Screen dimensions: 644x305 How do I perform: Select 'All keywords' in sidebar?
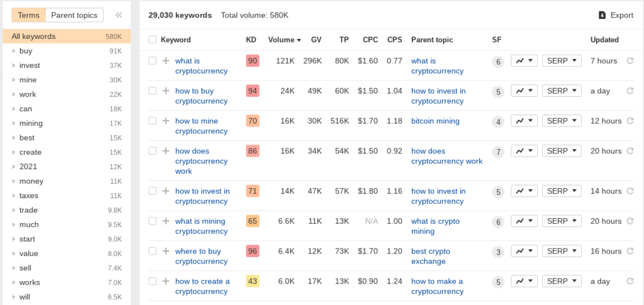67,36
